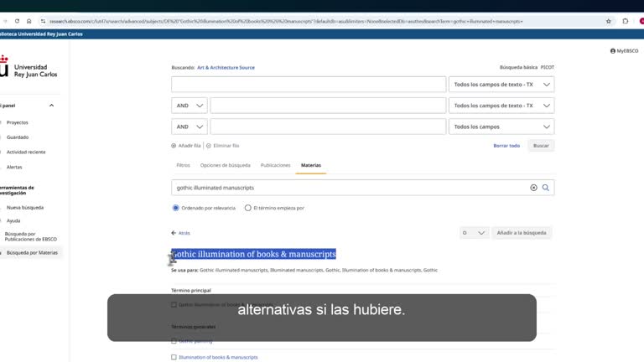Switch to Filtros tab
The height and width of the screenshot is (362, 644).
point(183,165)
